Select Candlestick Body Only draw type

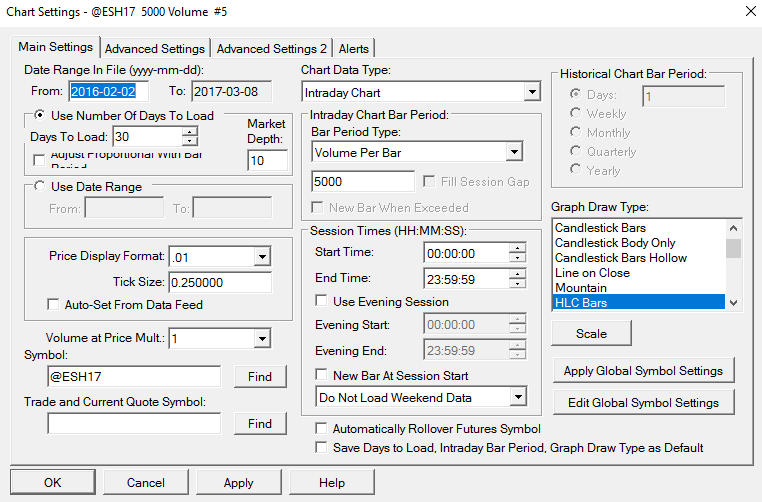click(639, 242)
